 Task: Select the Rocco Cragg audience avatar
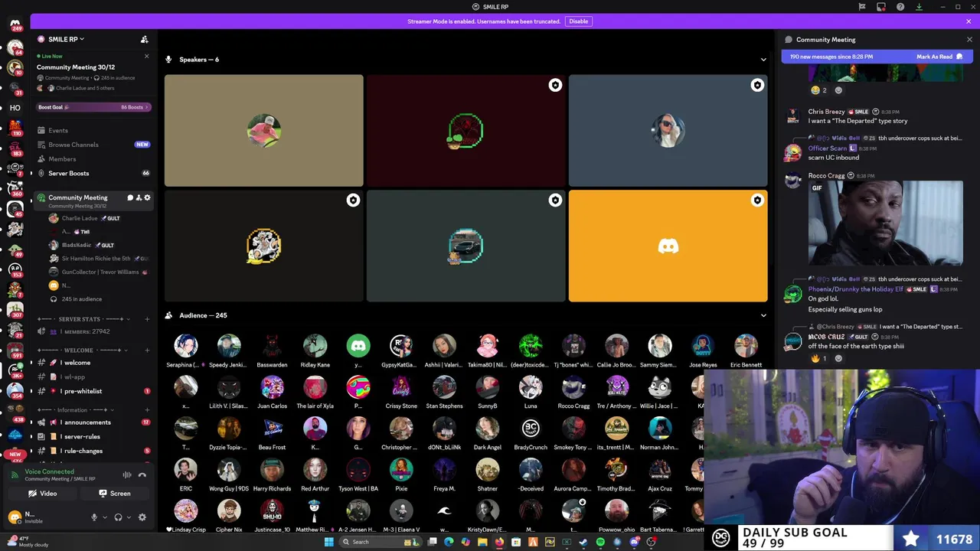[x=573, y=388]
